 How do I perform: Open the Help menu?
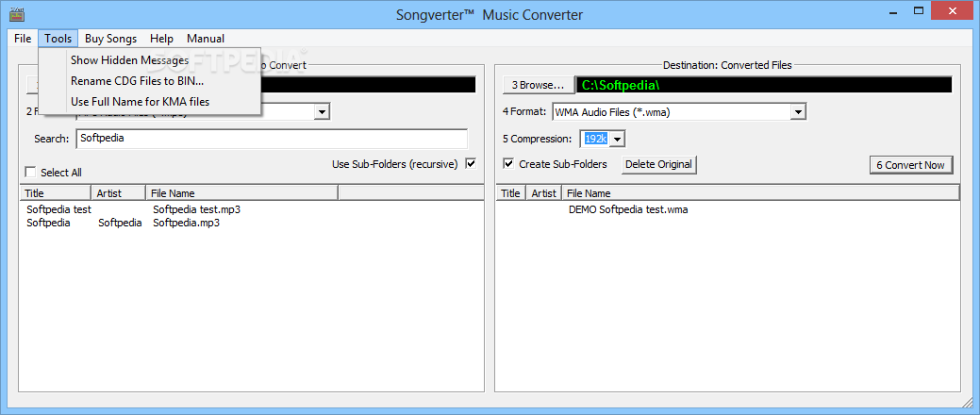pos(161,39)
